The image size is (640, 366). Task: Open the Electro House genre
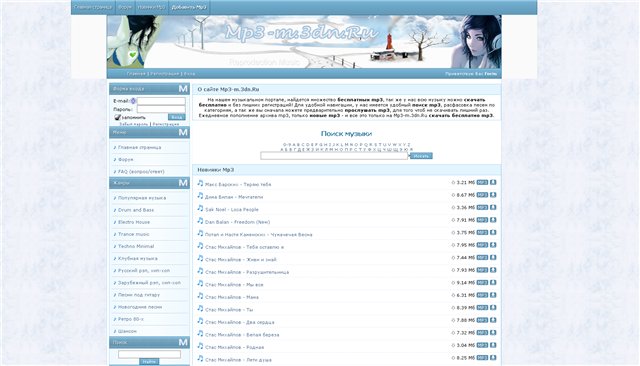(134, 222)
